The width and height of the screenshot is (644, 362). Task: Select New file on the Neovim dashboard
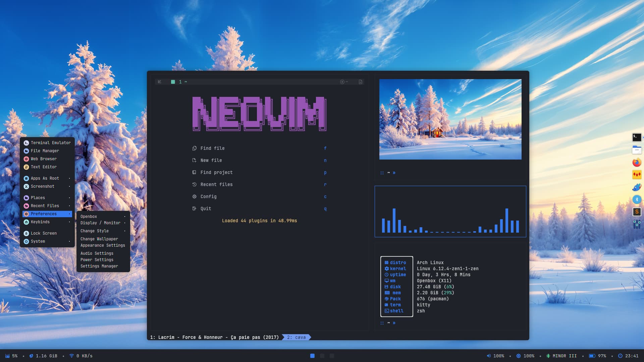tap(259, 160)
